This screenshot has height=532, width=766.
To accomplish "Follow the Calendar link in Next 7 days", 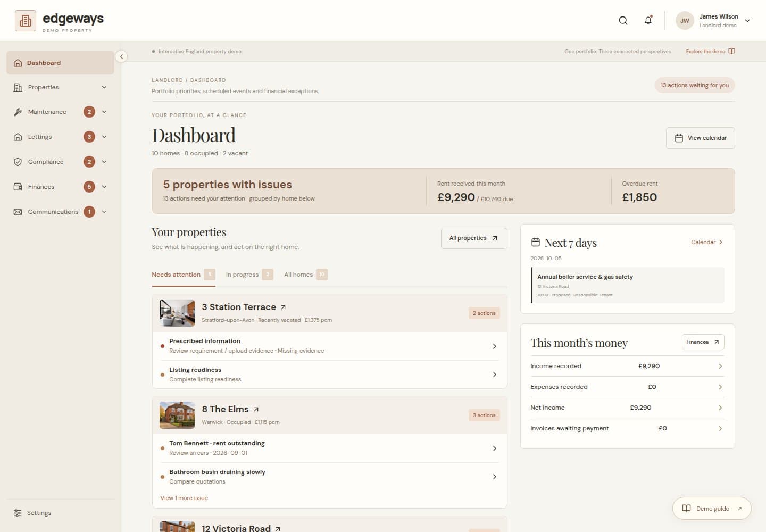I will tap(707, 242).
